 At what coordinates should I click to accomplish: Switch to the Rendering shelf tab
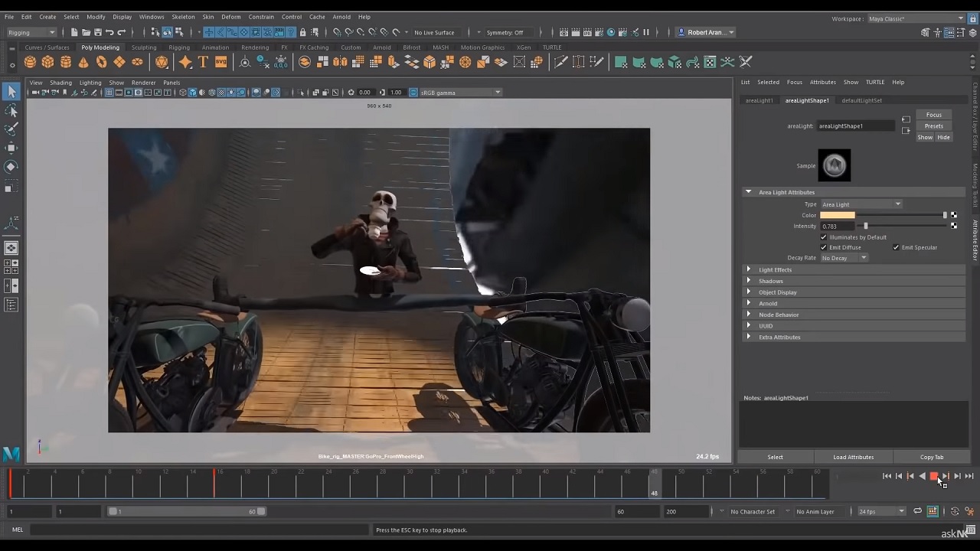click(x=255, y=47)
